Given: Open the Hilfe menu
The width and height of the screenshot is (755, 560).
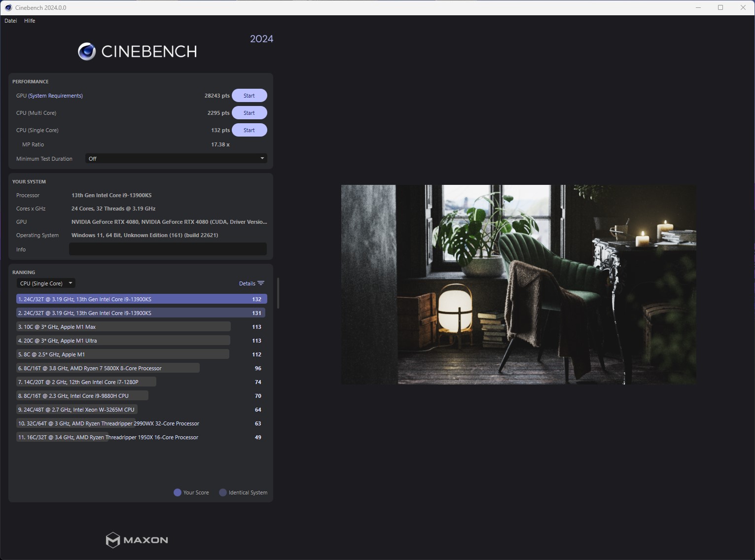Looking at the screenshot, I should (x=30, y=21).
